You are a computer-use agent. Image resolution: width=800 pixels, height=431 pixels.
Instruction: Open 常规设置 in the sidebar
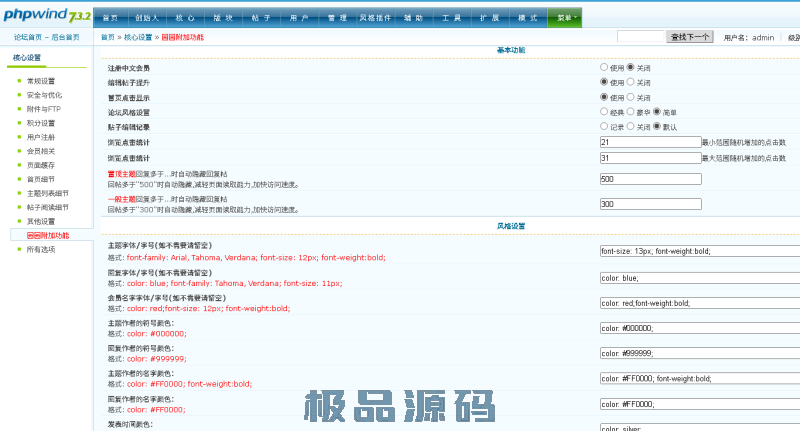(41, 81)
